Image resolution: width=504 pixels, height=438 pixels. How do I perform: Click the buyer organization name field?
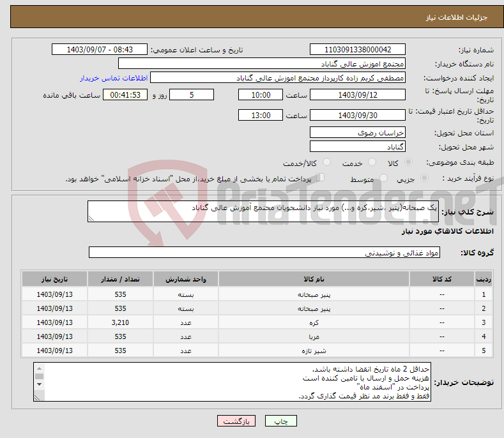click(x=262, y=64)
